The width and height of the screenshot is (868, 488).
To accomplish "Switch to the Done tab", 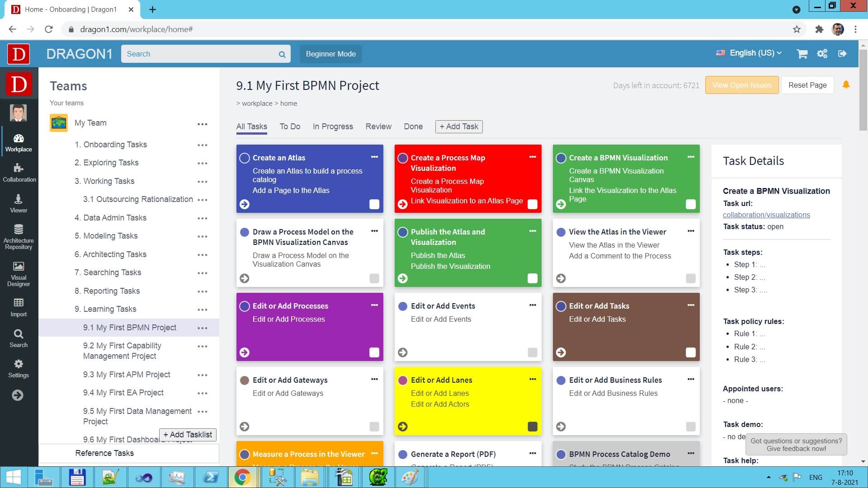I will [x=413, y=127].
